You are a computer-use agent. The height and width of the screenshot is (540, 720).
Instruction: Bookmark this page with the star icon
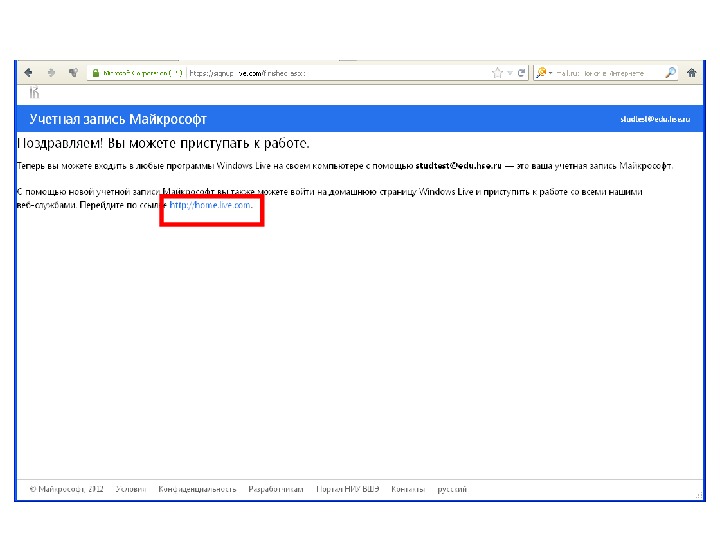click(x=497, y=73)
